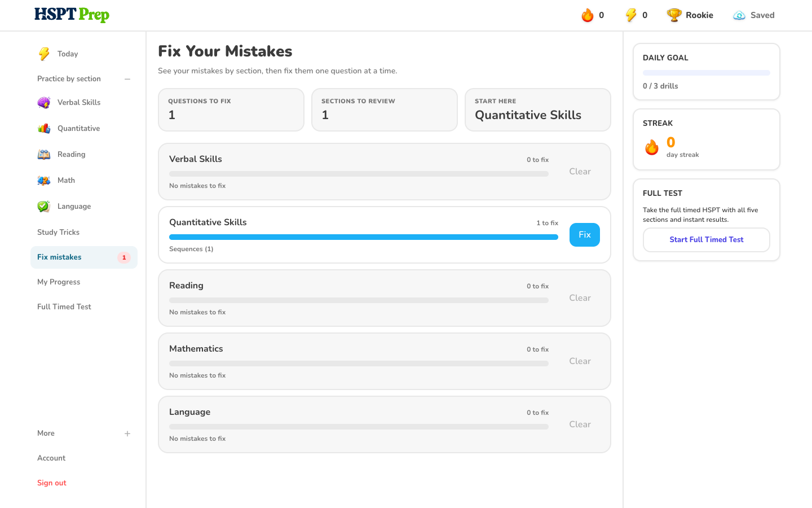Click the Today lightning icon in sidebar
Screen dimensions: 812x508
44,54
